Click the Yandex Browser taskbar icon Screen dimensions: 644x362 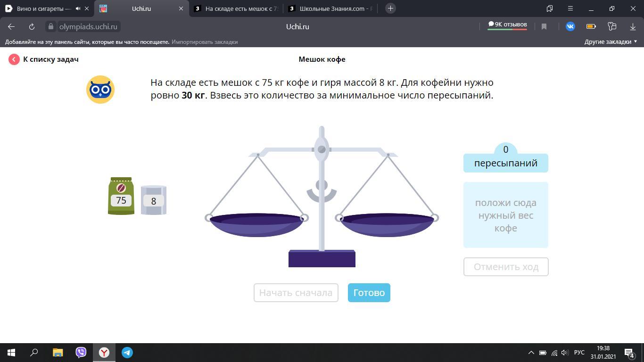[104, 353]
